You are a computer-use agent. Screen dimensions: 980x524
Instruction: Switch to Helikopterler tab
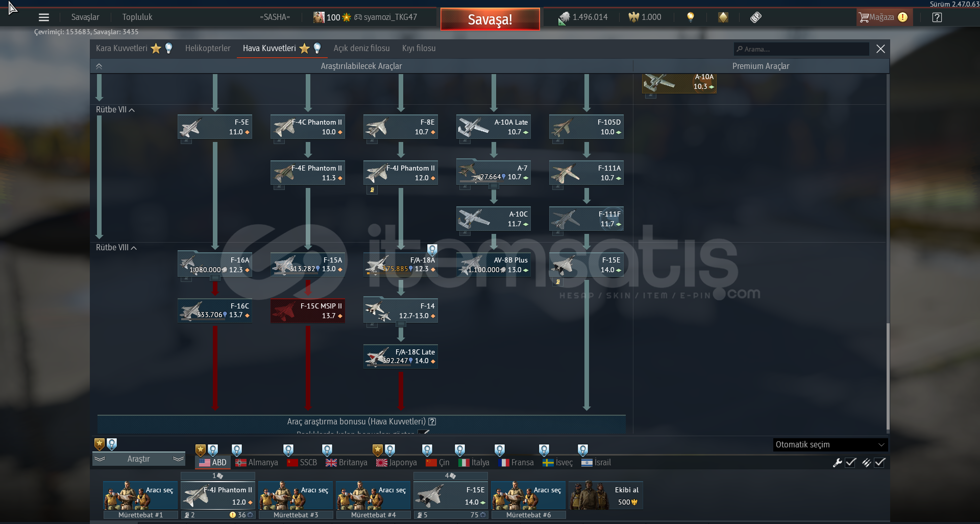[x=208, y=49]
